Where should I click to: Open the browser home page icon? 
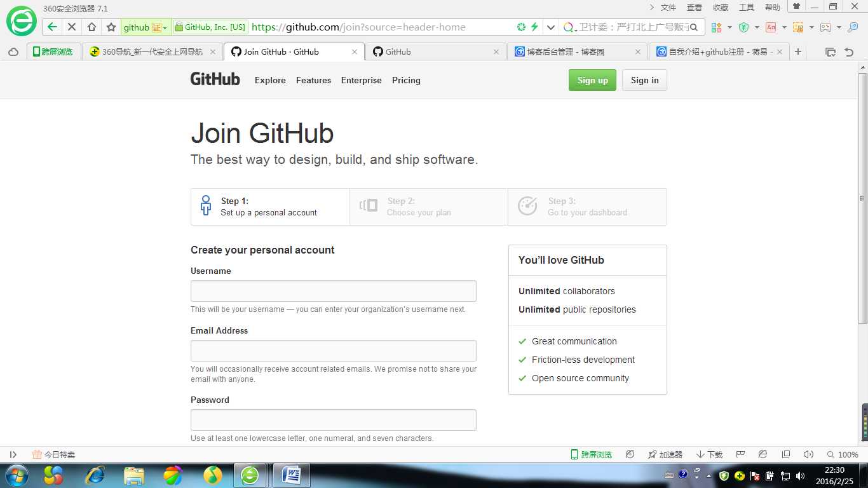click(92, 27)
